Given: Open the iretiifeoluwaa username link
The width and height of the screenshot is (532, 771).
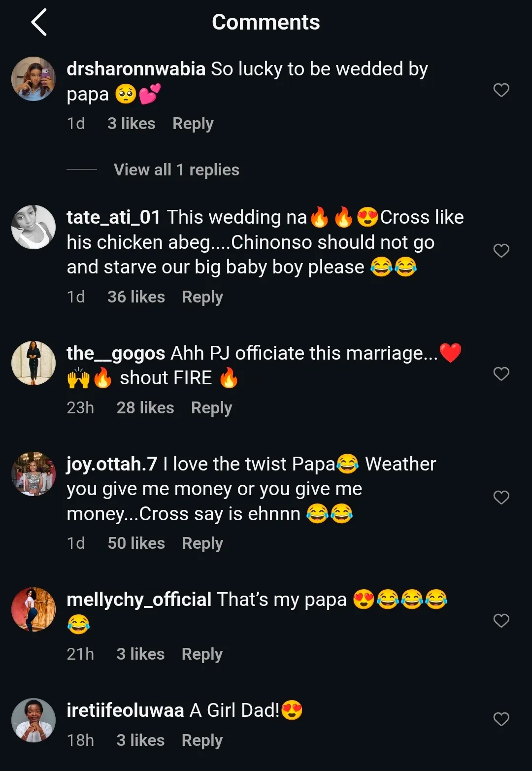Looking at the screenshot, I should (125, 710).
